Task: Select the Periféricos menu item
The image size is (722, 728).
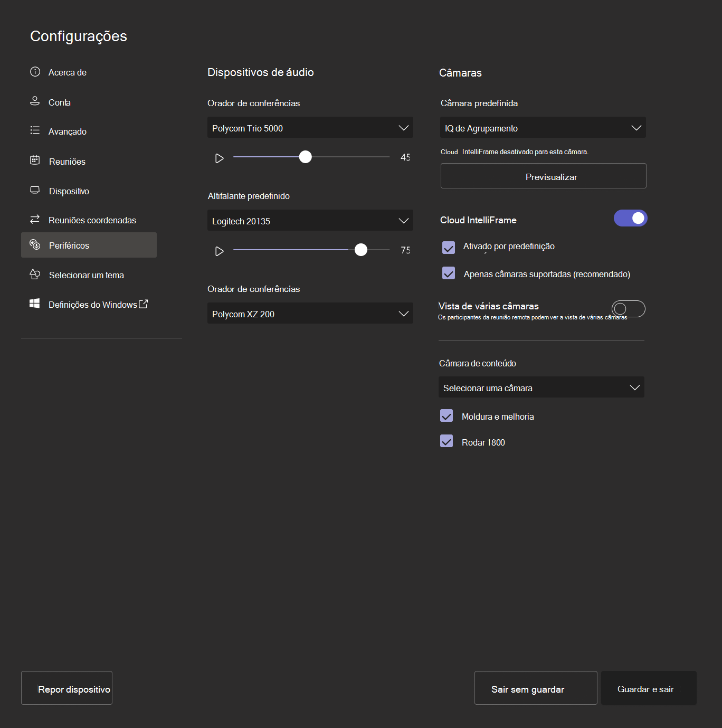Action: (89, 245)
